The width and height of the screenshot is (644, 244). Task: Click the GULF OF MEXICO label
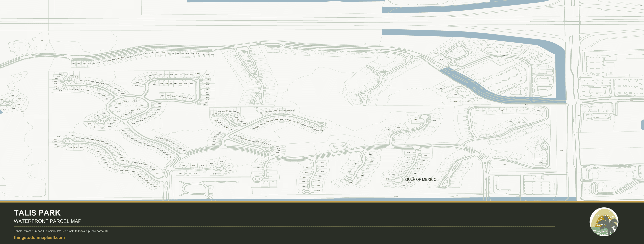421,180
